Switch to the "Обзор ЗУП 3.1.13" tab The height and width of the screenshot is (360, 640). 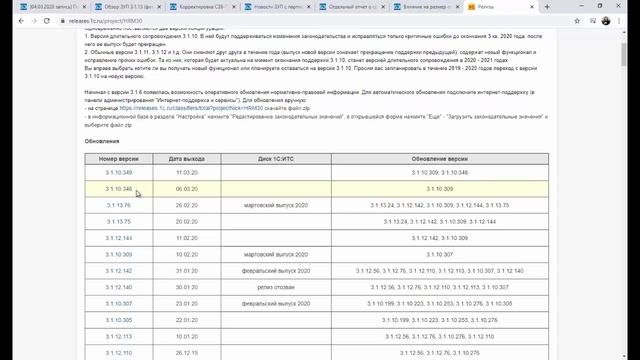pyautogui.click(x=128, y=7)
